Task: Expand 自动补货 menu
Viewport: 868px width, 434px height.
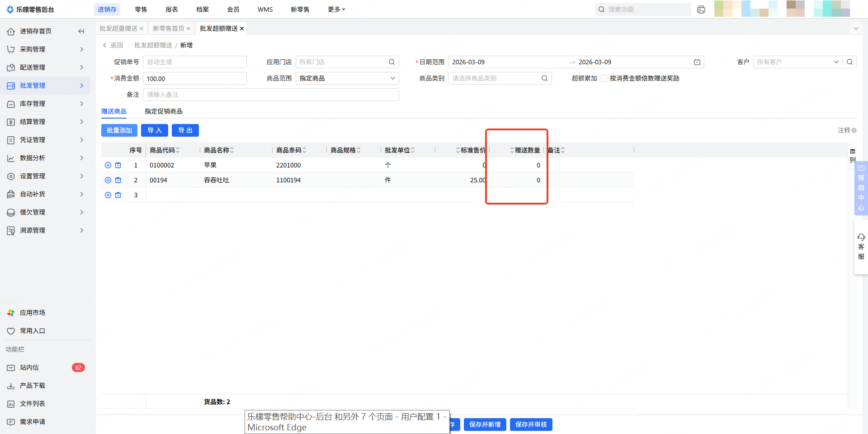Action: [x=45, y=194]
